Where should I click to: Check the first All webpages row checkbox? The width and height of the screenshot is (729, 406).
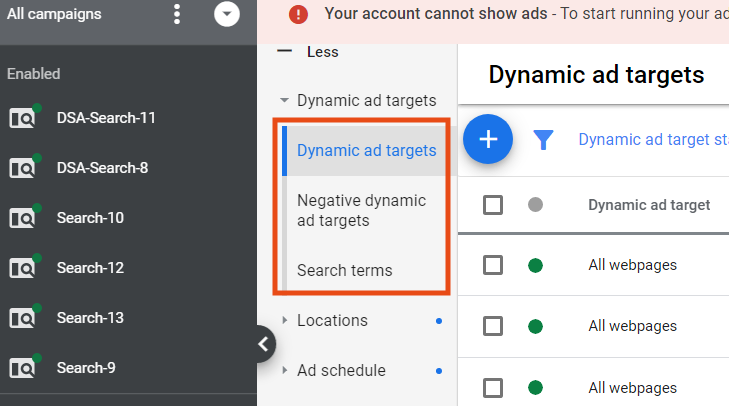493,265
